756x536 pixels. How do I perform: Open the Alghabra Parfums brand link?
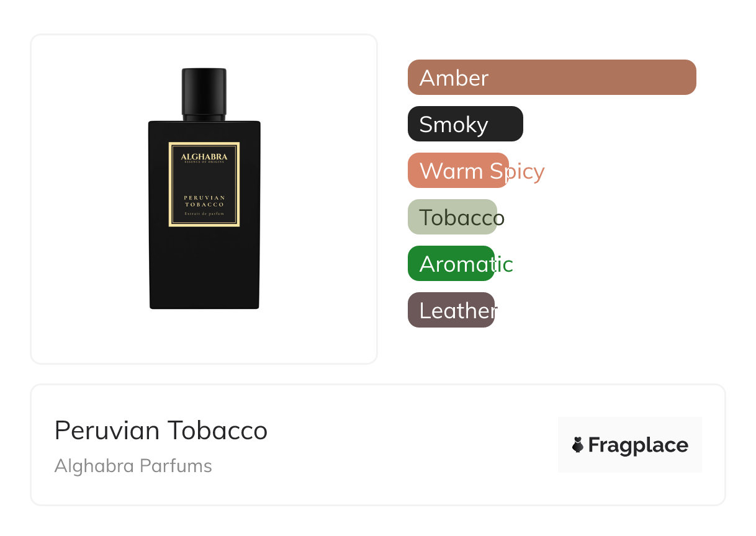pos(133,466)
